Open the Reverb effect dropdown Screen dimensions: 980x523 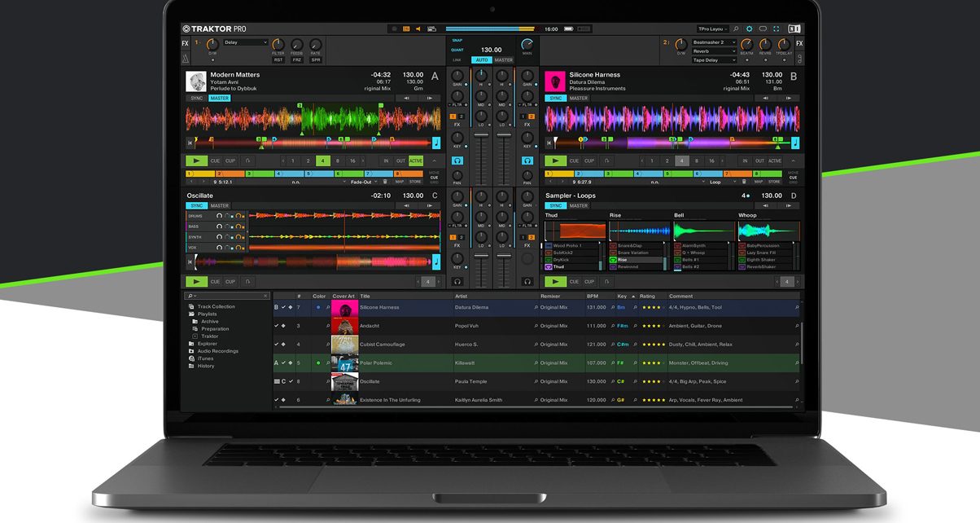(714, 51)
